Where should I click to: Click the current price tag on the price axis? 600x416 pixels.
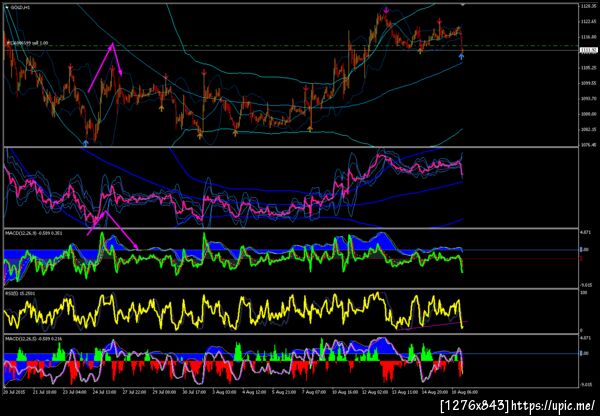[589, 50]
